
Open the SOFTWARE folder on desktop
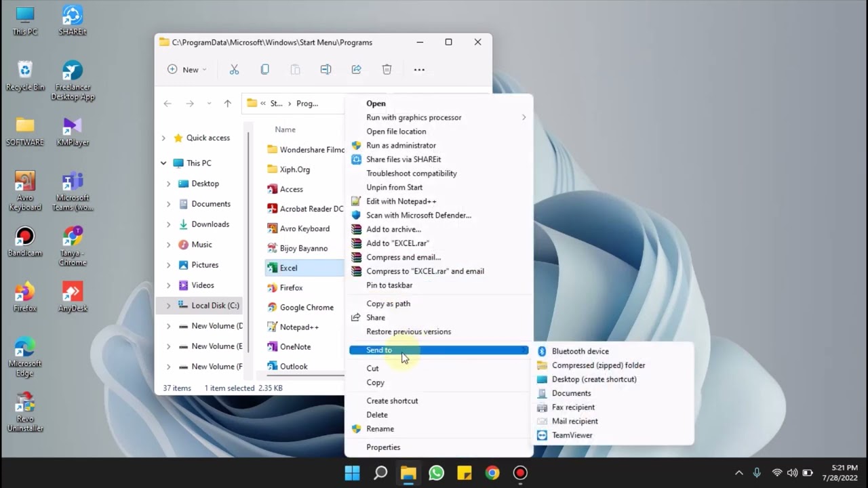pyautogui.click(x=25, y=131)
